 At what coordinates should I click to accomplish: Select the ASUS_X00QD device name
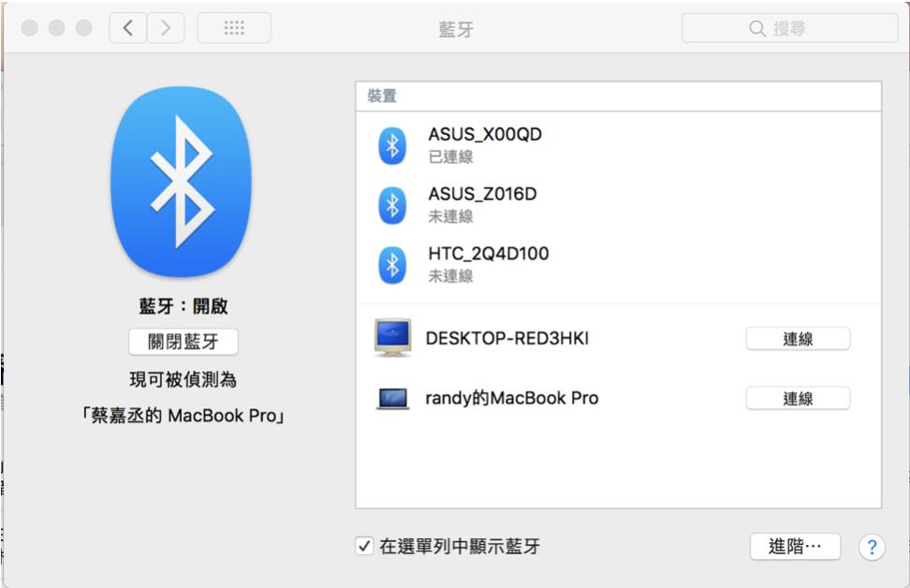(485, 134)
